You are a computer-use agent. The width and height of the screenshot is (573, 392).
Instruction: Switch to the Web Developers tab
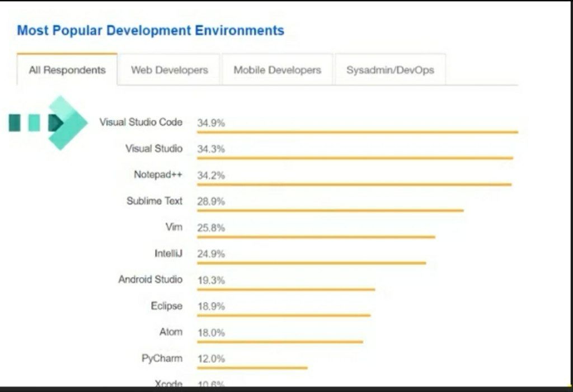point(170,69)
